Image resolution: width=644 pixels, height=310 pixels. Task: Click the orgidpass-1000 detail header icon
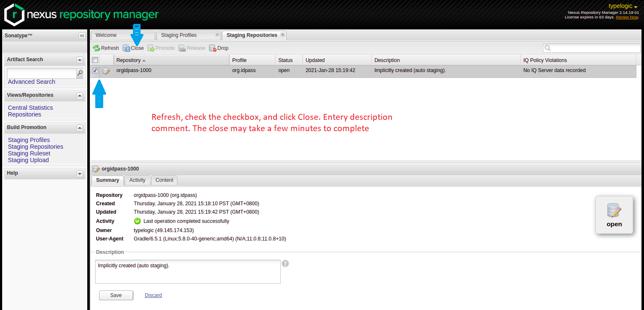tap(96, 169)
